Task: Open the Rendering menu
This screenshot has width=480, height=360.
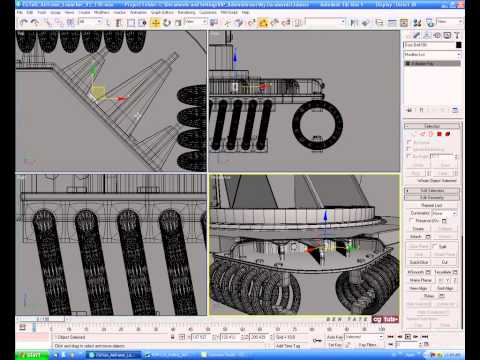Action: [186, 12]
